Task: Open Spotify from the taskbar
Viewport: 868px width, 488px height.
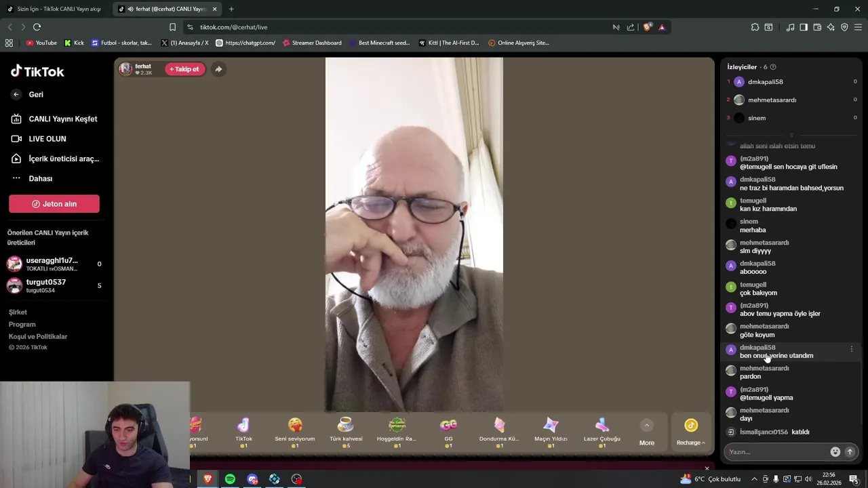Action: point(230,479)
